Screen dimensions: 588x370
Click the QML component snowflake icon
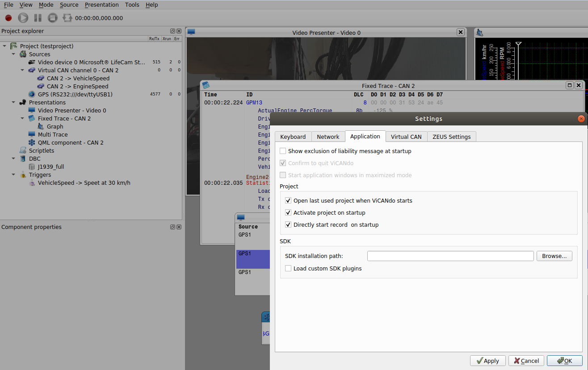click(32, 143)
